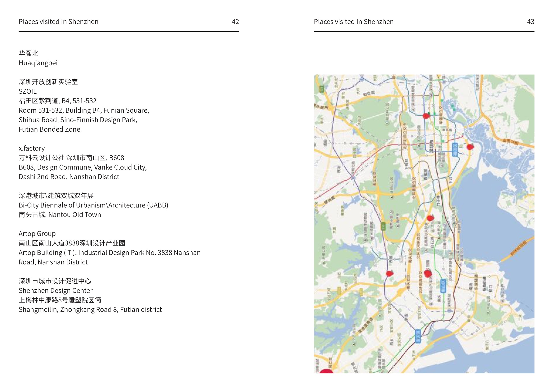This screenshot has width=553, height=392.
Task: Click page number 43
Action: pos(530,22)
